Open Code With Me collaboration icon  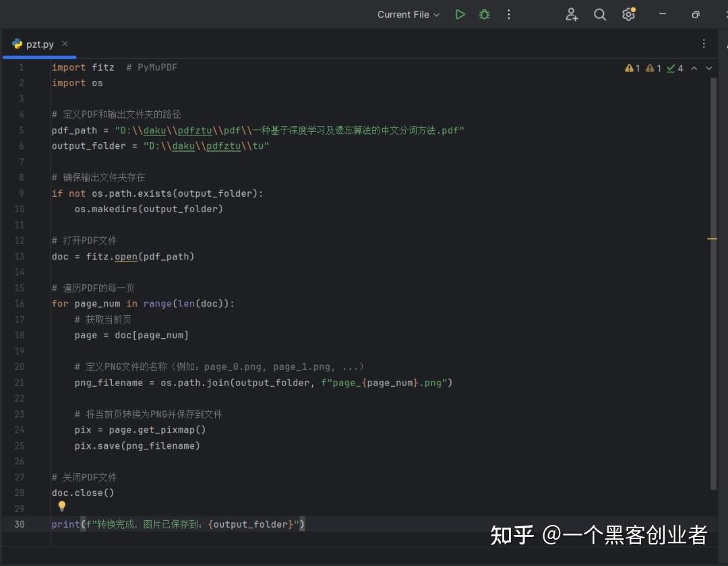click(572, 14)
